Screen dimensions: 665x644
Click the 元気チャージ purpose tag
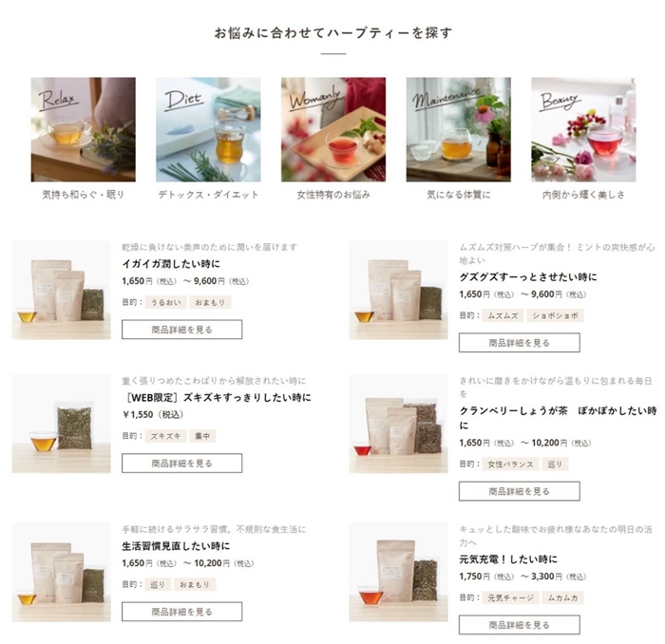511,597
